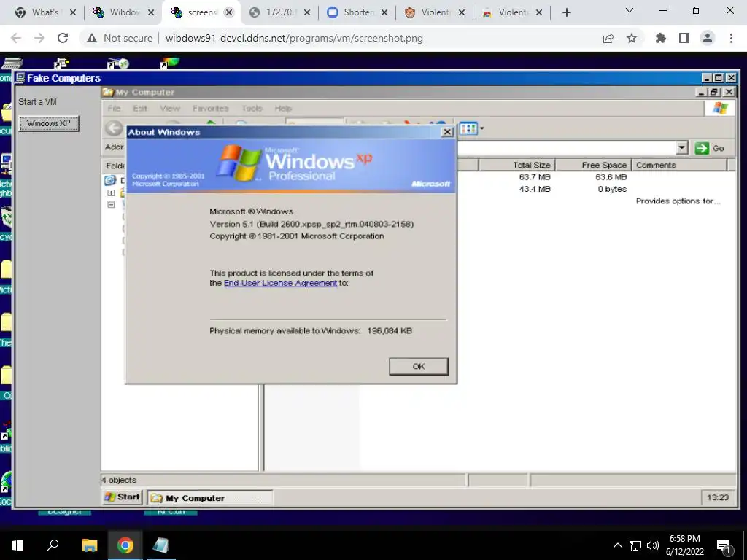Viewport: 747px width, 560px height.
Task: Click the My Computer window title icon
Action: coord(108,93)
